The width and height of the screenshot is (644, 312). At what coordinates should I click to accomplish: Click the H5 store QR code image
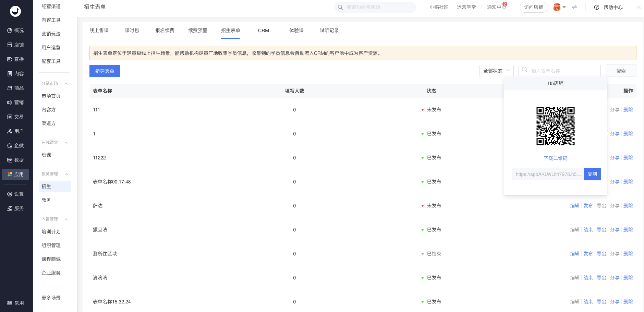[x=556, y=126]
